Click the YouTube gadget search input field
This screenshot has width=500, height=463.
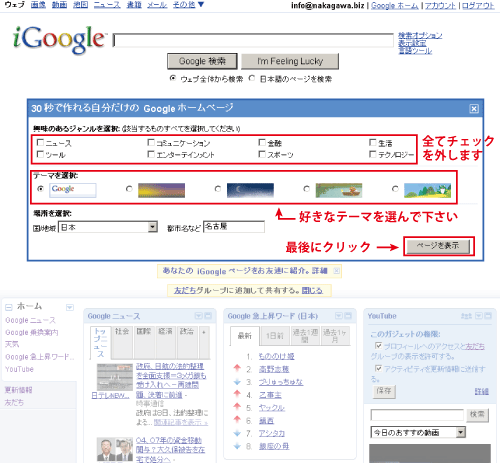pos(417,415)
